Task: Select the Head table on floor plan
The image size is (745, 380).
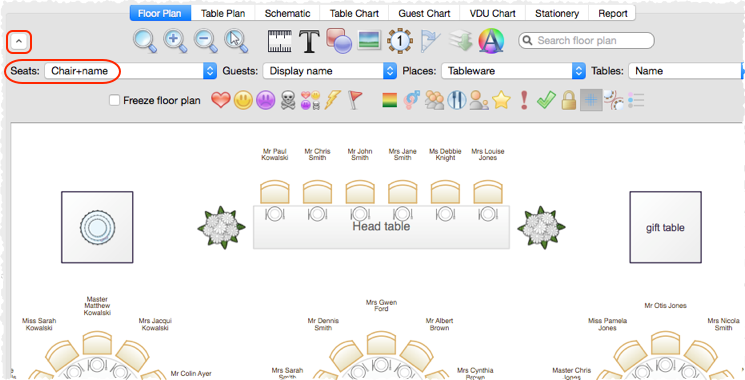Action: [381, 227]
